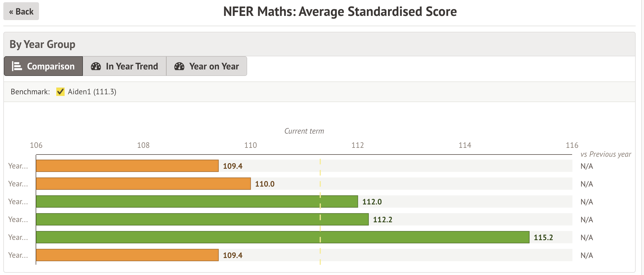Select the green bar showing 115.2
Screen dimensions: 644x275
(x=282, y=237)
